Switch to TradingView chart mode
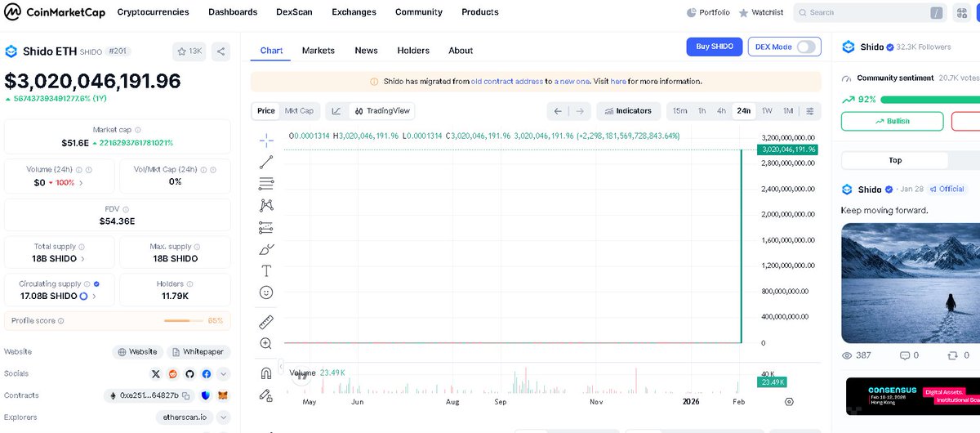Viewport: 980px width, 433px height. [382, 111]
